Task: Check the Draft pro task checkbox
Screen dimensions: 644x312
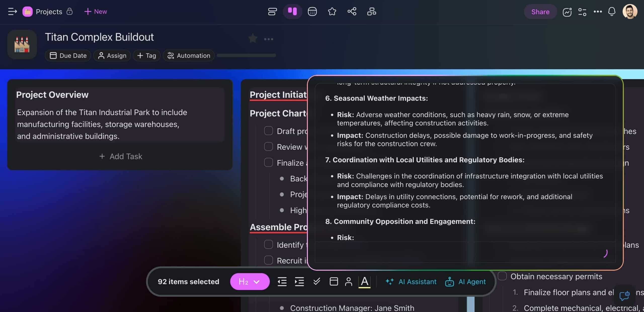Action: 268,131
